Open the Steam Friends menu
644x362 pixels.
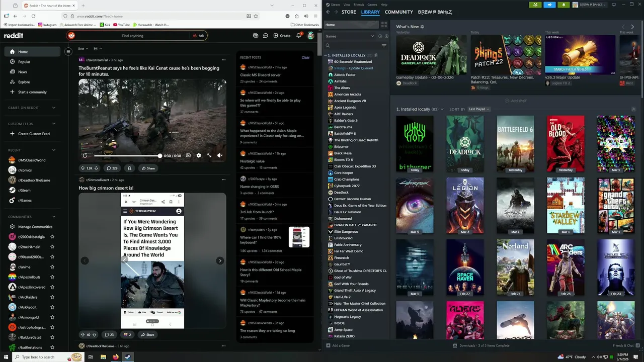pos(359,5)
